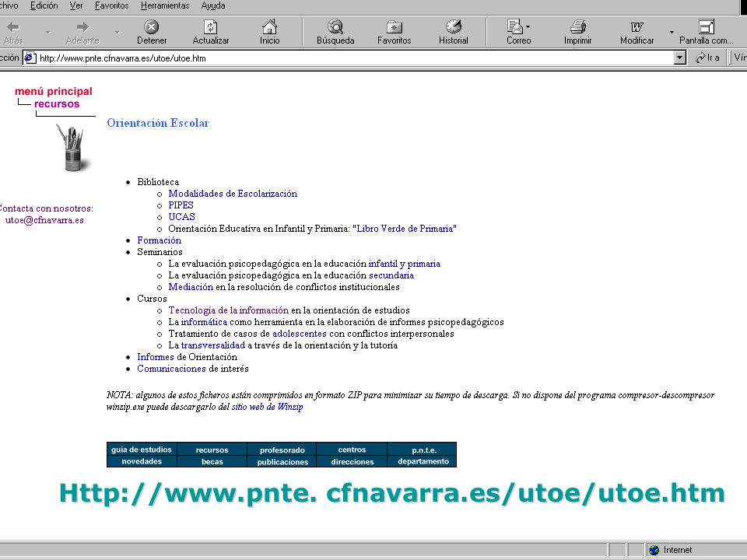Open the Correo dropdown arrow
747x560 pixels.
click(x=528, y=27)
